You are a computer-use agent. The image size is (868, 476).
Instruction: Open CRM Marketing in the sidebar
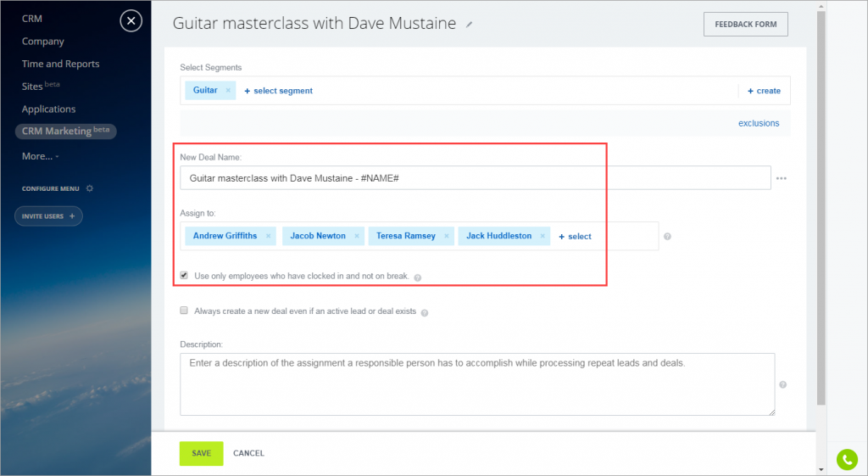tap(65, 132)
